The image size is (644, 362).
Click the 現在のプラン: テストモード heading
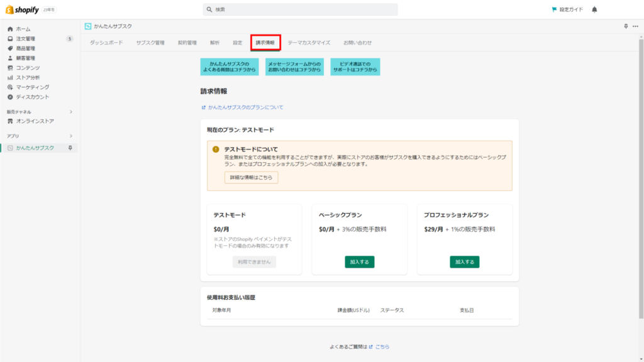(240, 129)
